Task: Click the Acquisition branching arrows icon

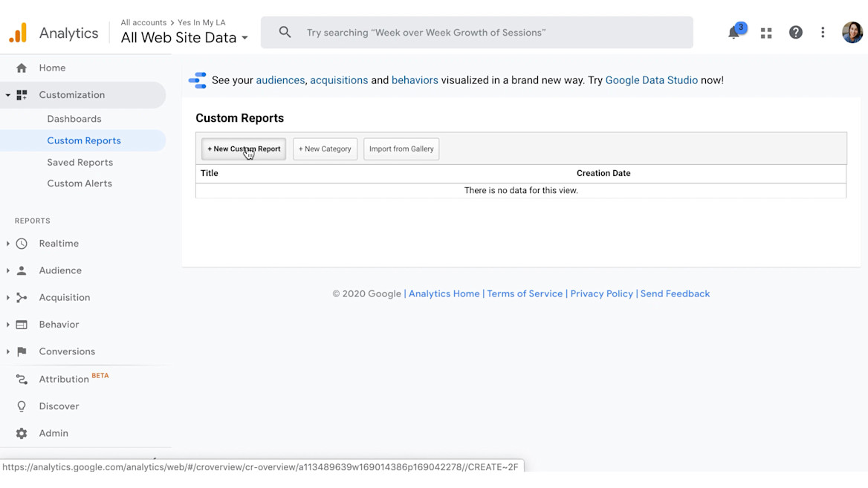Action: click(x=22, y=298)
